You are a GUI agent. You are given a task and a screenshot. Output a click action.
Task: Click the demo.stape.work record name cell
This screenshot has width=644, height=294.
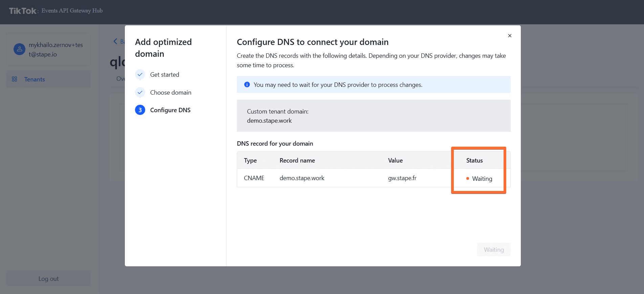coord(302,178)
